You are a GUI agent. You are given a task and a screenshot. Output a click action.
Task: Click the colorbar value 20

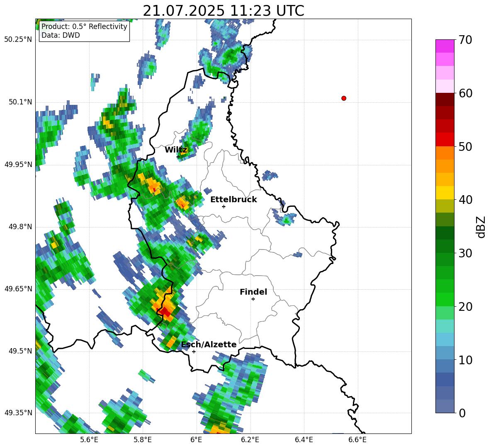[x=465, y=306]
